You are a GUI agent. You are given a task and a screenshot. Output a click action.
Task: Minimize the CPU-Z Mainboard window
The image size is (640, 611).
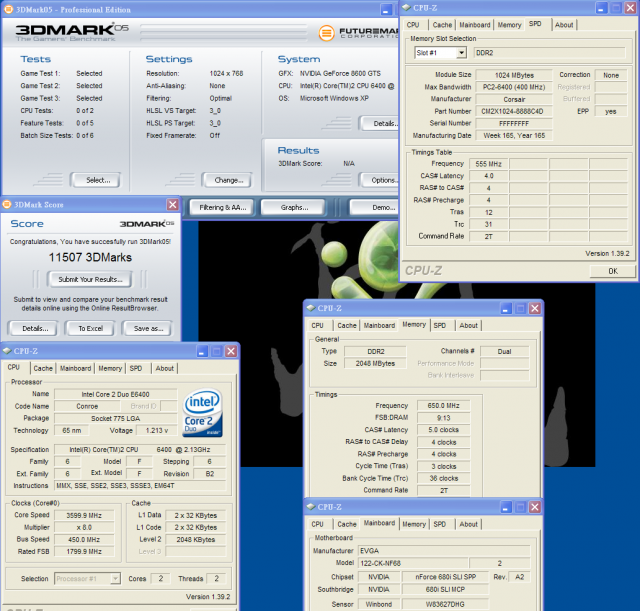[506, 507]
